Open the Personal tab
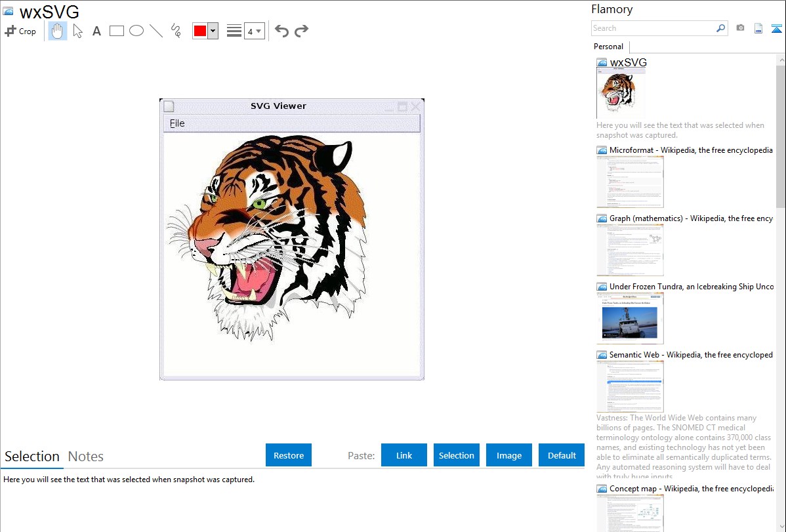The height and width of the screenshot is (532, 786). click(x=608, y=47)
